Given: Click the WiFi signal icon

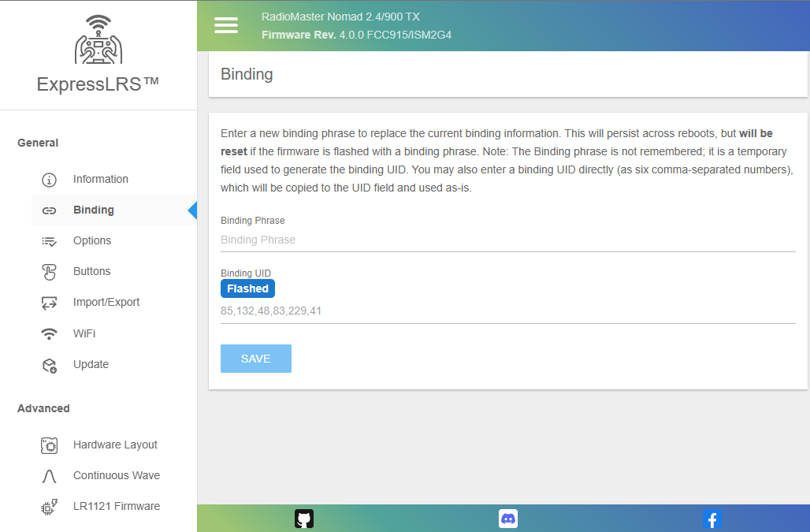Looking at the screenshot, I should [49, 334].
